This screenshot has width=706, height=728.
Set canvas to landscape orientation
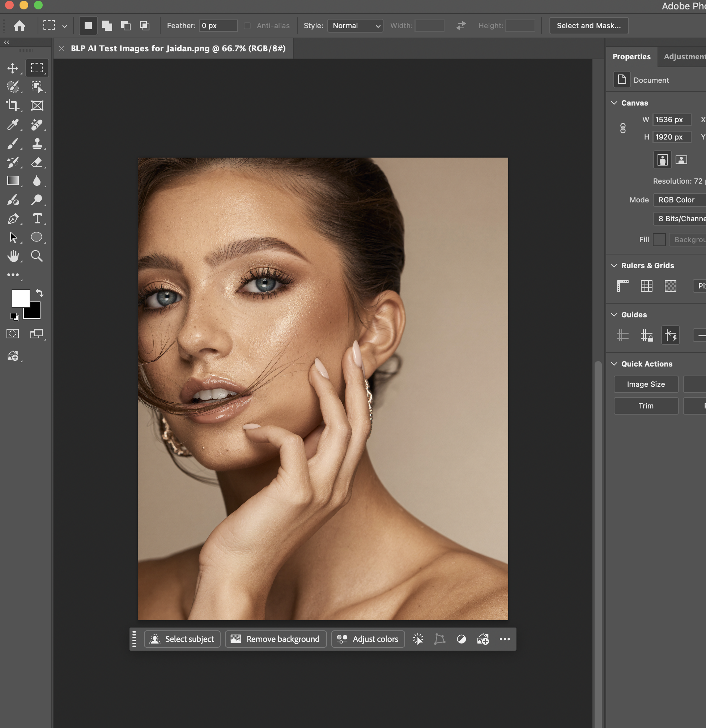(x=681, y=160)
